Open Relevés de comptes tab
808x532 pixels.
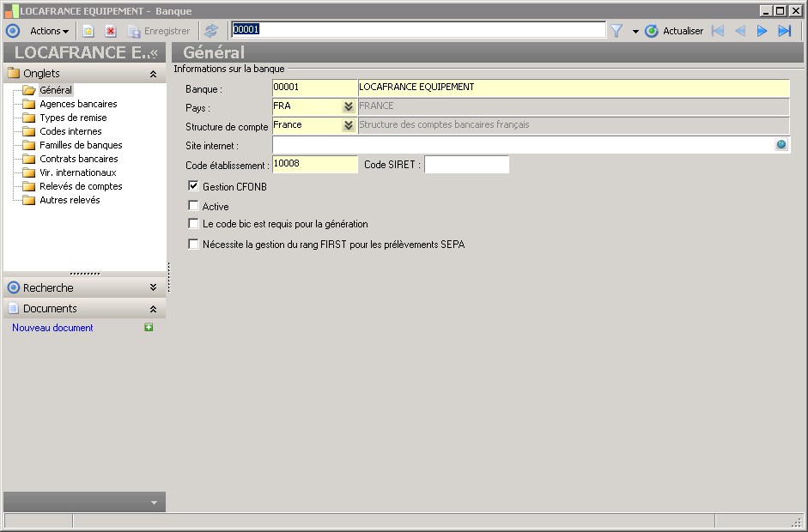[81, 186]
